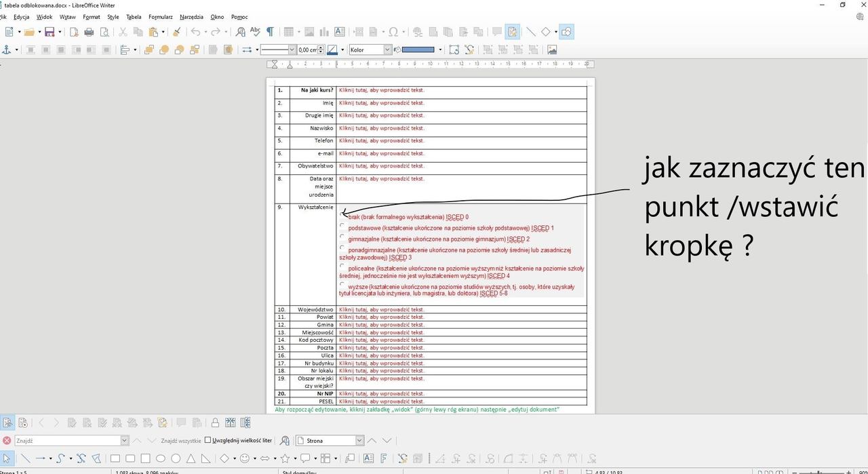Image resolution: width=868 pixels, height=474 pixels.
Task: Click the Insert Chart icon
Action: click(x=324, y=32)
